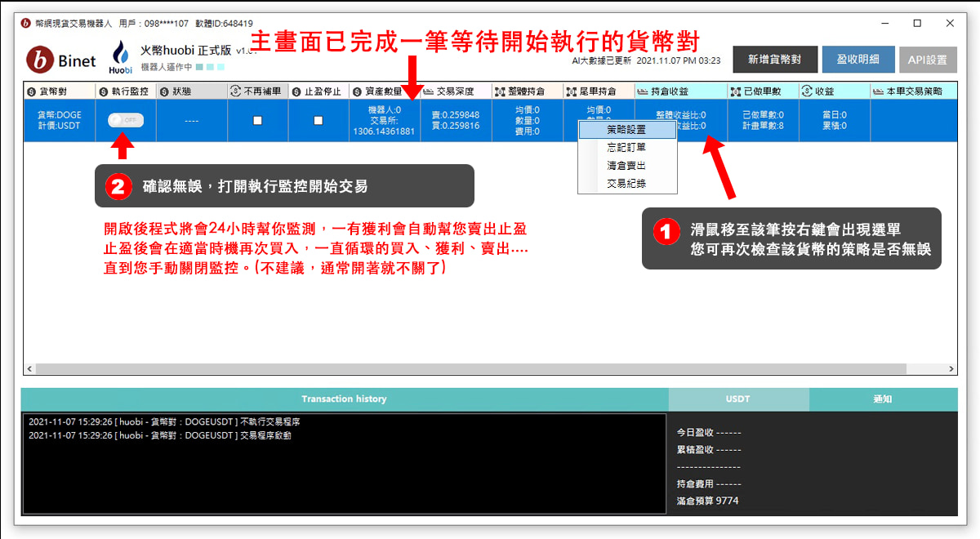The height and width of the screenshot is (539, 980).
Task: Open the 盈收明細 button
Action: pos(858,60)
